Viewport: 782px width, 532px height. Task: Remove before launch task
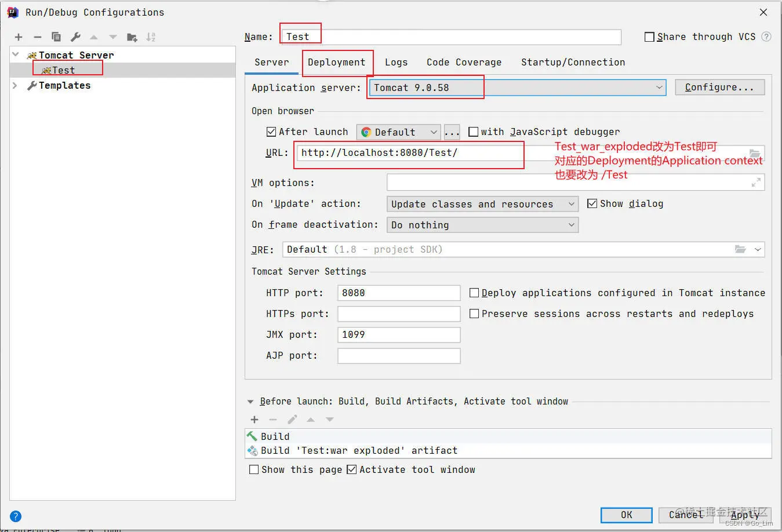(273, 420)
